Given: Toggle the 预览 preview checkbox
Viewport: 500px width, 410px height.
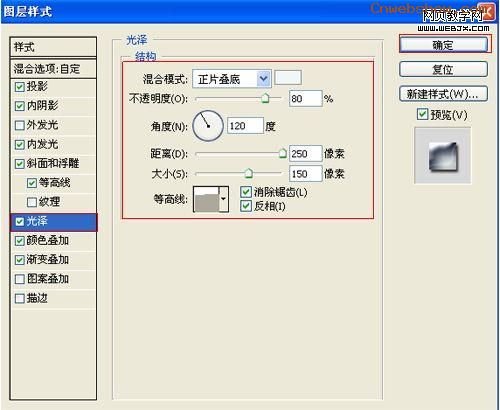Looking at the screenshot, I should [422, 114].
